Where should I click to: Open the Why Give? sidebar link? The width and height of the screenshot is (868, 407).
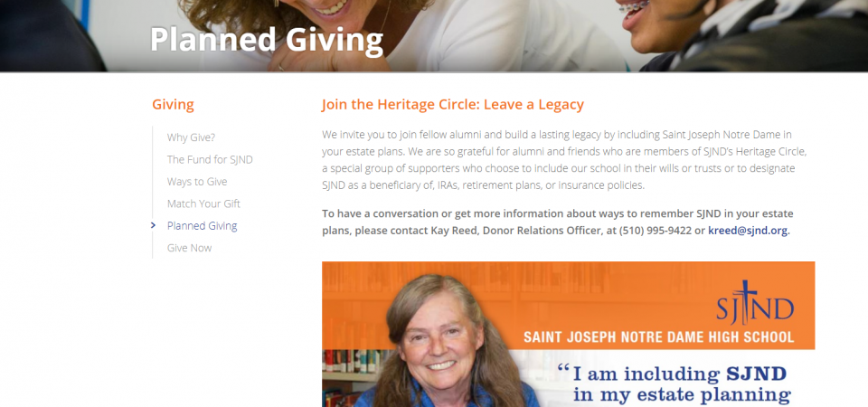[x=191, y=137]
